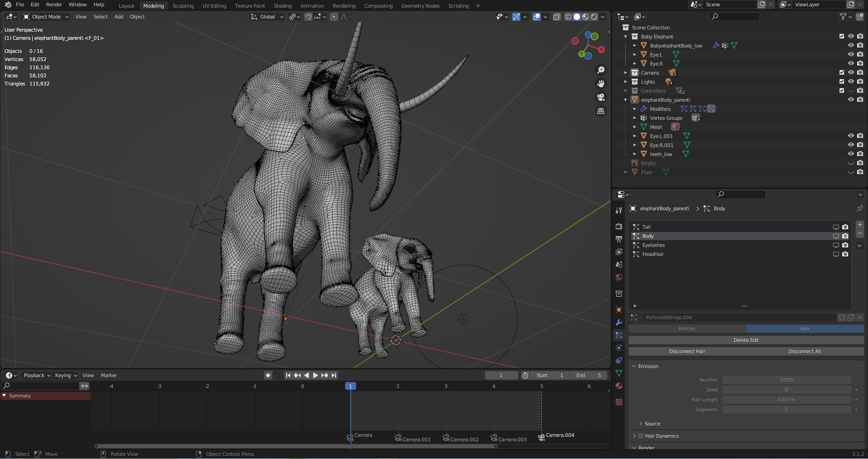Open the Physics properties tab

click(619, 348)
